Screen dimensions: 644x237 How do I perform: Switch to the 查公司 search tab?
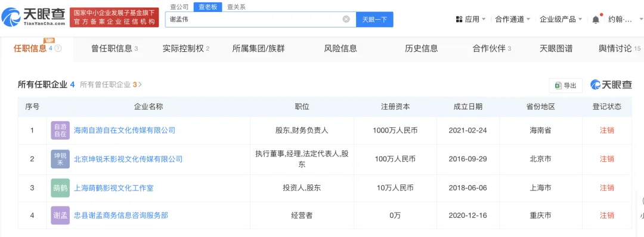[x=179, y=7]
